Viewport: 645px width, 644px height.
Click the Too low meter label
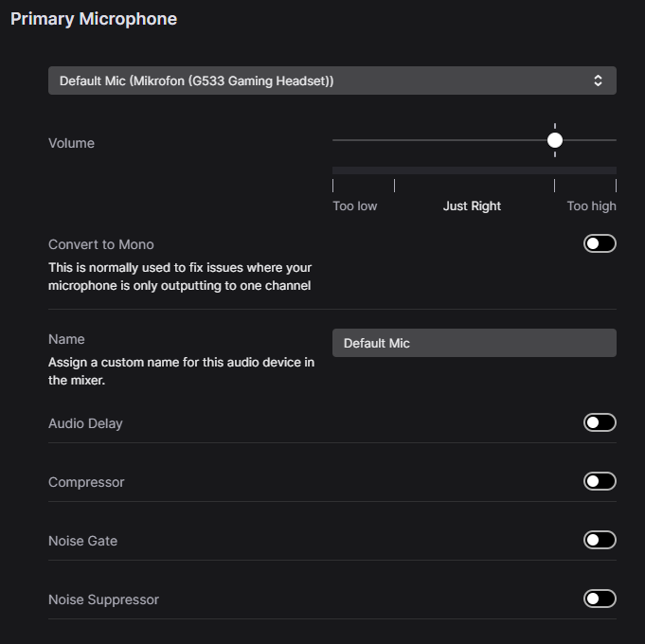point(354,206)
